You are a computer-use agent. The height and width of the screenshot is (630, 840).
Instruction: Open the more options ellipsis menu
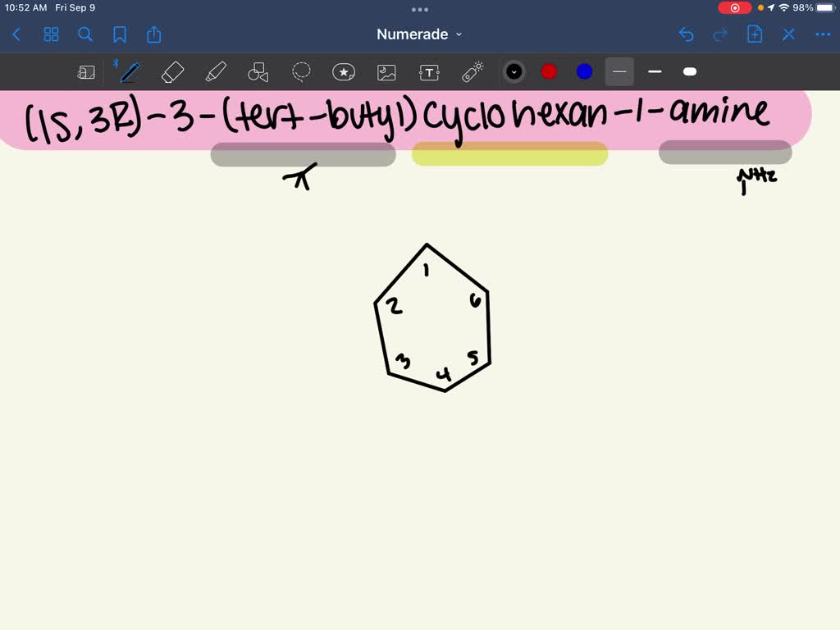pyautogui.click(x=823, y=34)
